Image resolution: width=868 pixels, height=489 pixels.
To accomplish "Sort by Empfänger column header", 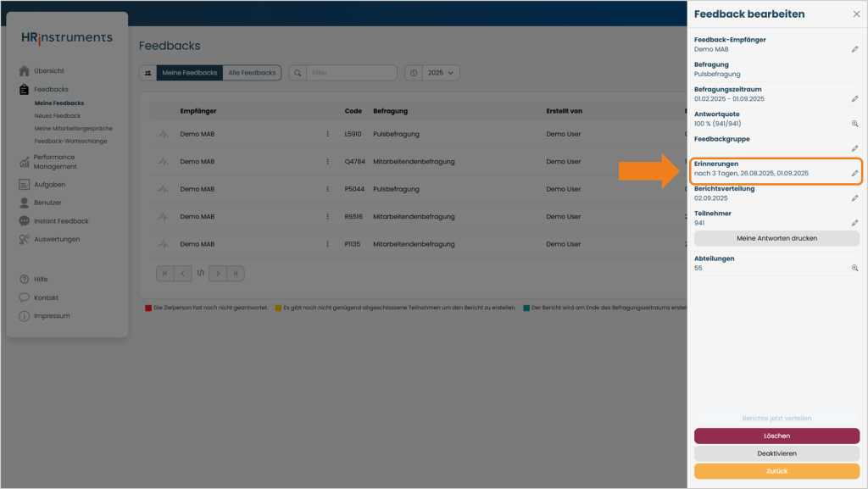I will pos(198,111).
